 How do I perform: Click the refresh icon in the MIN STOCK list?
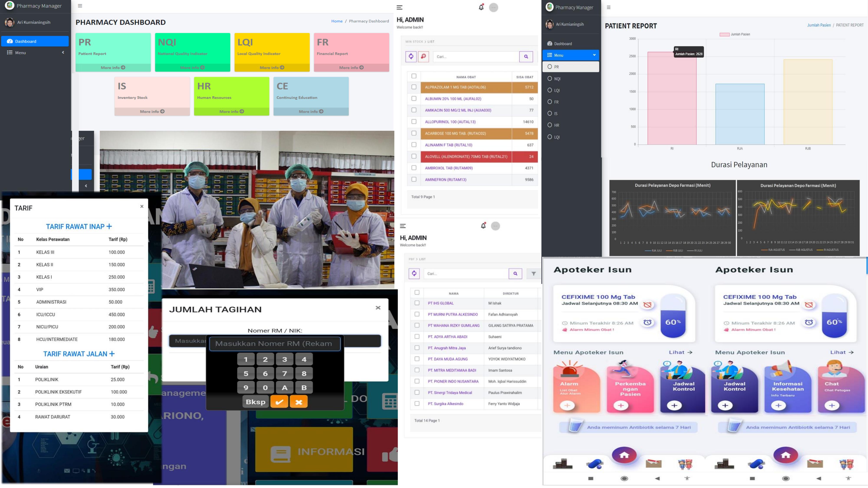tap(411, 57)
